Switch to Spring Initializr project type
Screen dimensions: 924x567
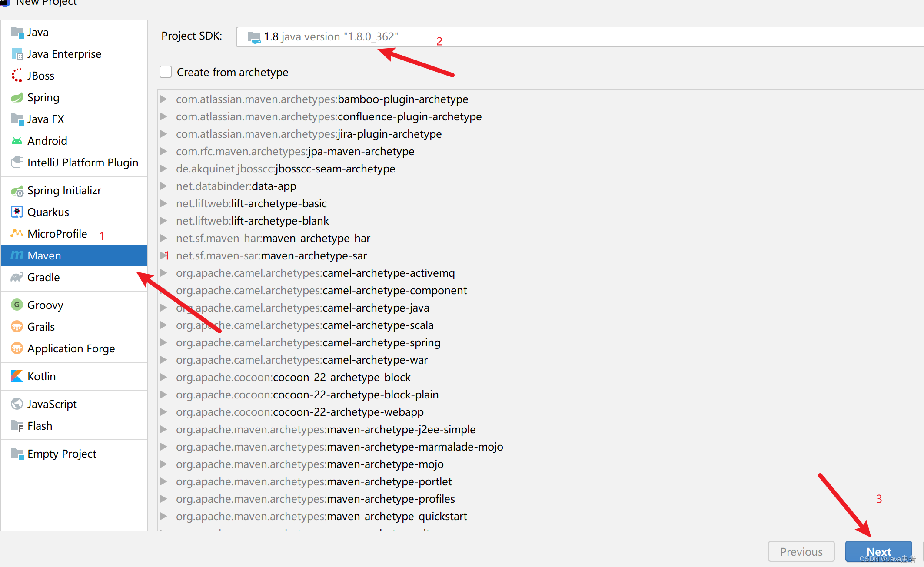(x=64, y=190)
